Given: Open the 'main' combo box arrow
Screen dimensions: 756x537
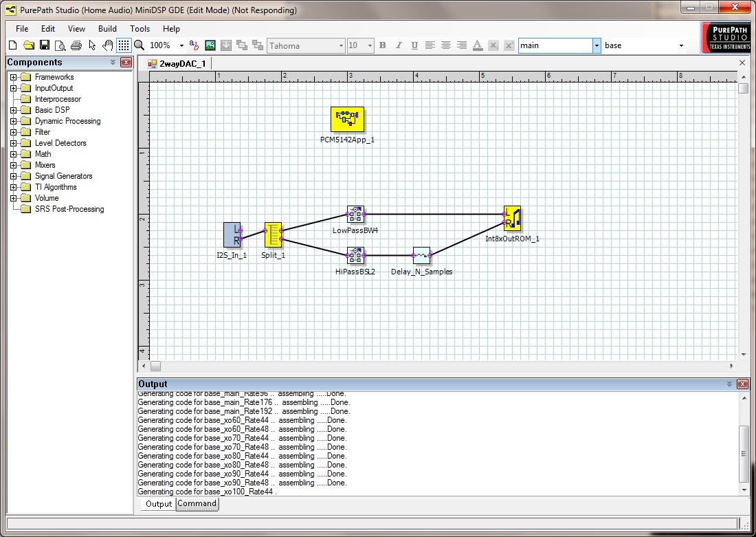Looking at the screenshot, I should (x=597, y=45).
